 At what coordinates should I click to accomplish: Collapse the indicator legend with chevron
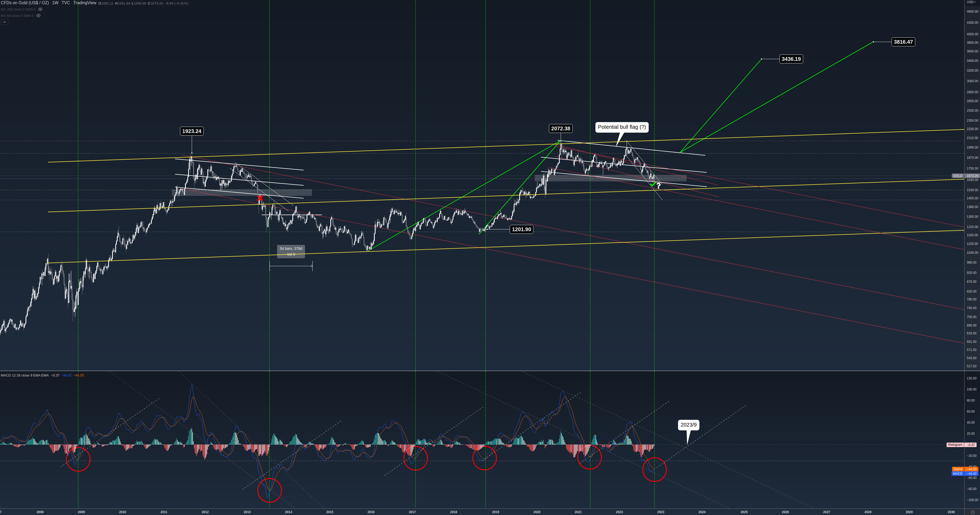coord(4,22)
